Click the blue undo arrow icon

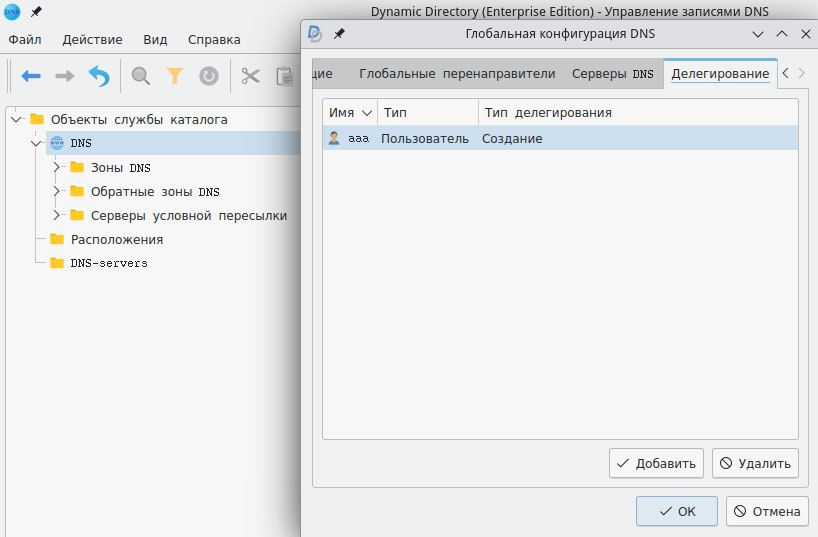click(x=98, y=76)
